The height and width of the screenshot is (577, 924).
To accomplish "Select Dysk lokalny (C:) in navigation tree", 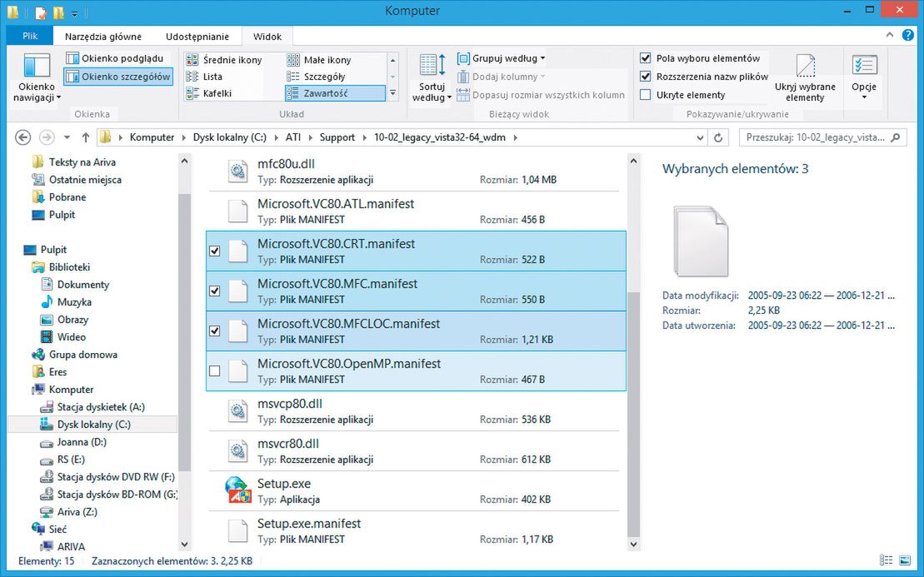I will (93, 425).
